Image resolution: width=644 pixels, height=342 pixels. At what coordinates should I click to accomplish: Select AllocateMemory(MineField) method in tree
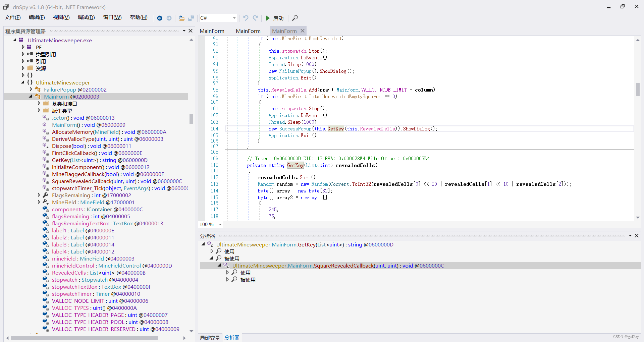pos(109,132)
